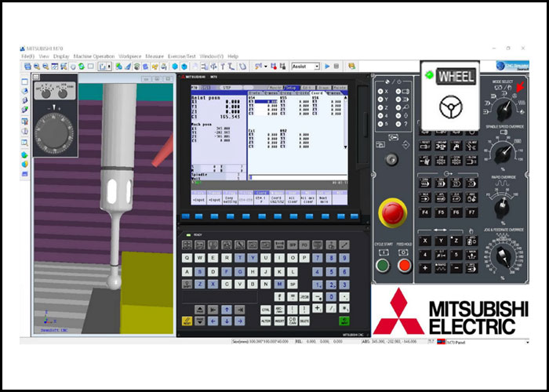
Task: Click the first zoom magnifier toolbar icon
Action: (x=37, y=66)
